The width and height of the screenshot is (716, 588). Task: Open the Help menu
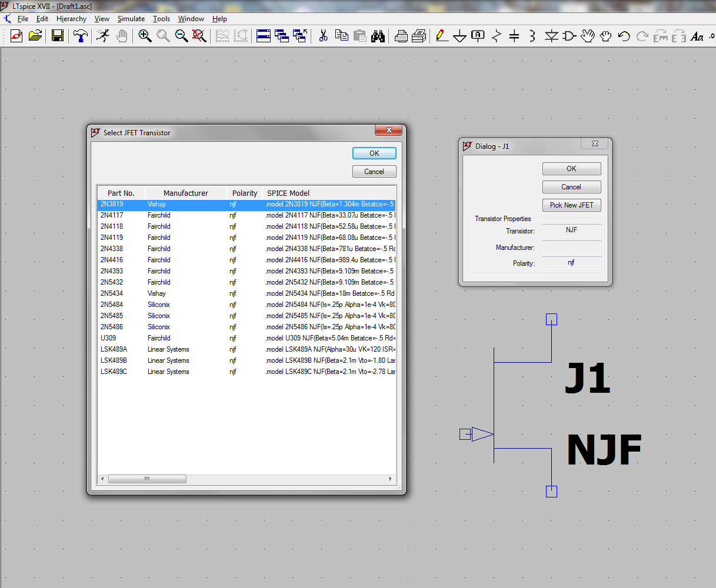(219, 19)
